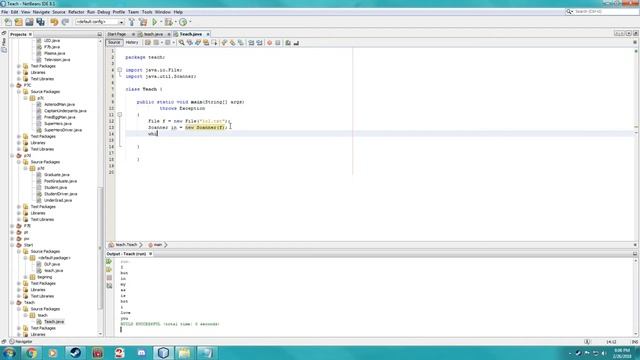Toggle Highlight Search in editor toolbar
The width and height of the screenshot is (640, 360).
tap(206, 42)
